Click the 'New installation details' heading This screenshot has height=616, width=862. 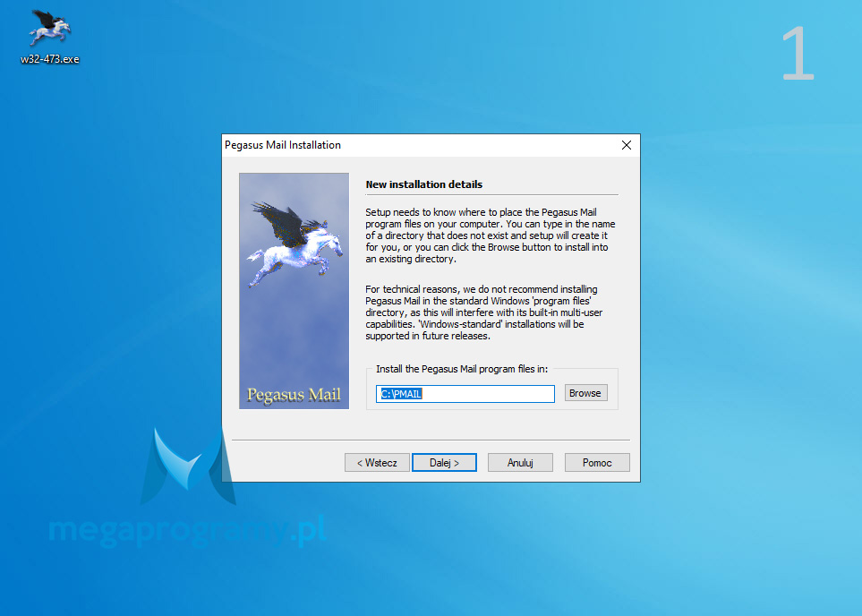[x=424, y=184]
